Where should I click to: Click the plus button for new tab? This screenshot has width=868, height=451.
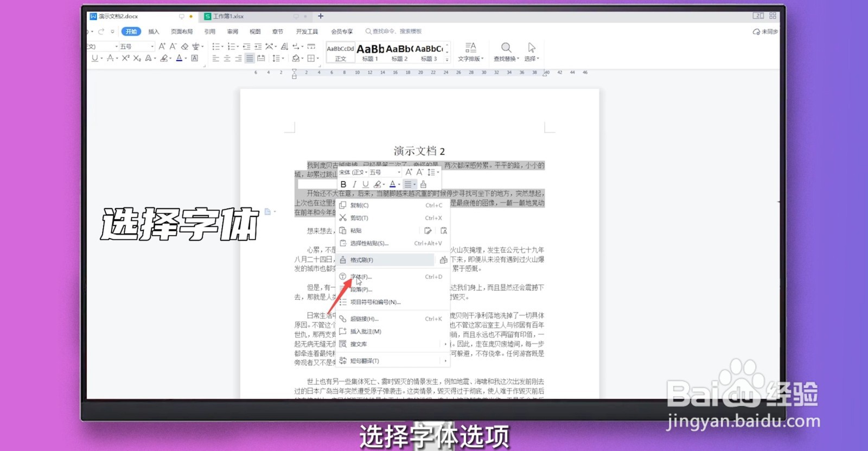pyautogui.click(x=321, y=16)
